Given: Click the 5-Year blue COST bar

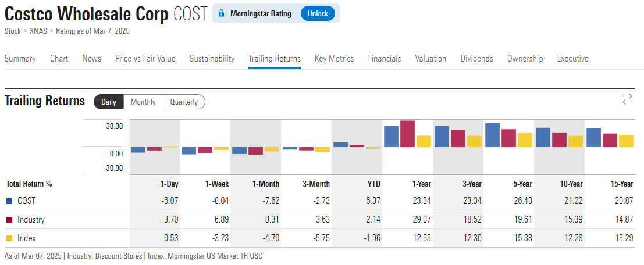Looking at the screenshot, I should 492,135.
